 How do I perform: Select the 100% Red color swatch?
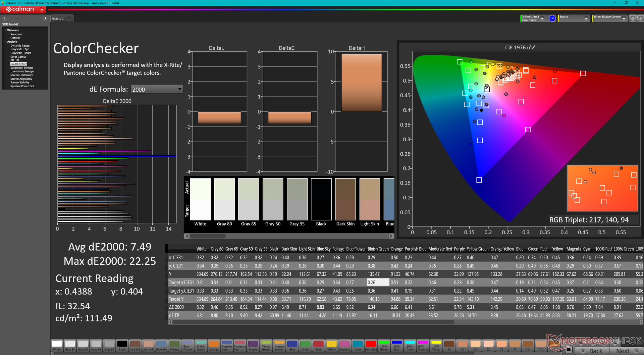pyautogui.click(x=371, y=345)
